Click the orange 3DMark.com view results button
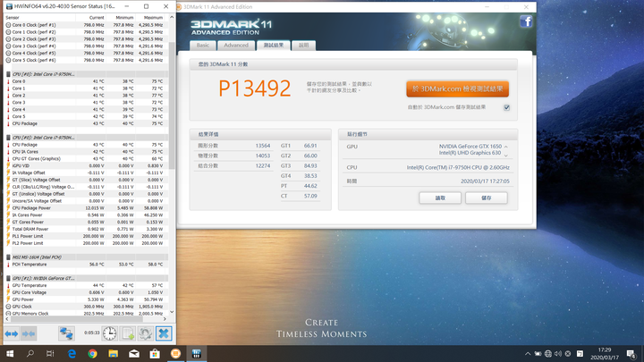 point(458,89)
